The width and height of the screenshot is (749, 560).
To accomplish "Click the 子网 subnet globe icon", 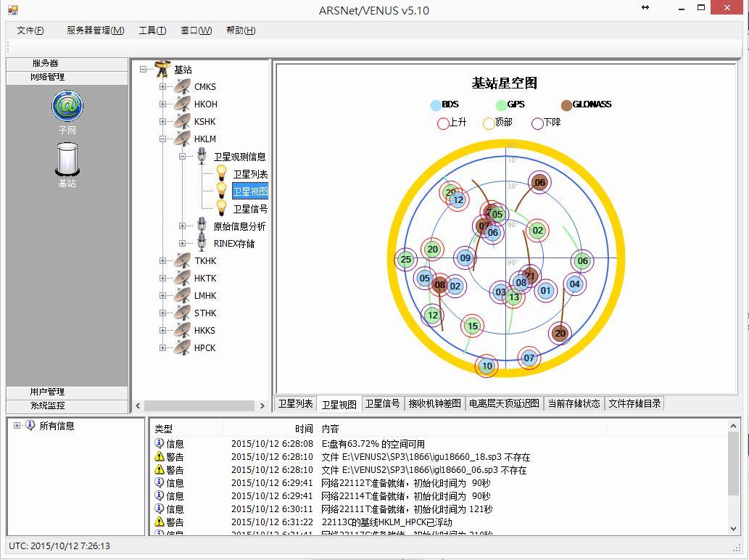I will [67, 107].
